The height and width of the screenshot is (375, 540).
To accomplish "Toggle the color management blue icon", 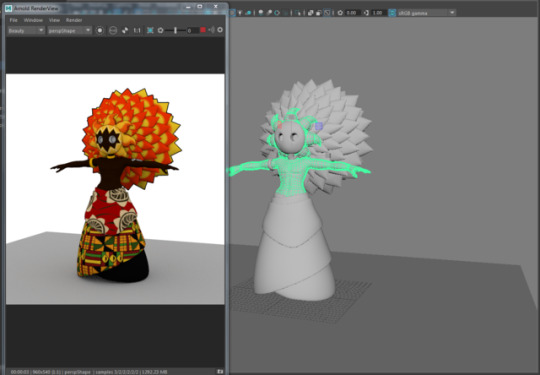I will point(392,13).
